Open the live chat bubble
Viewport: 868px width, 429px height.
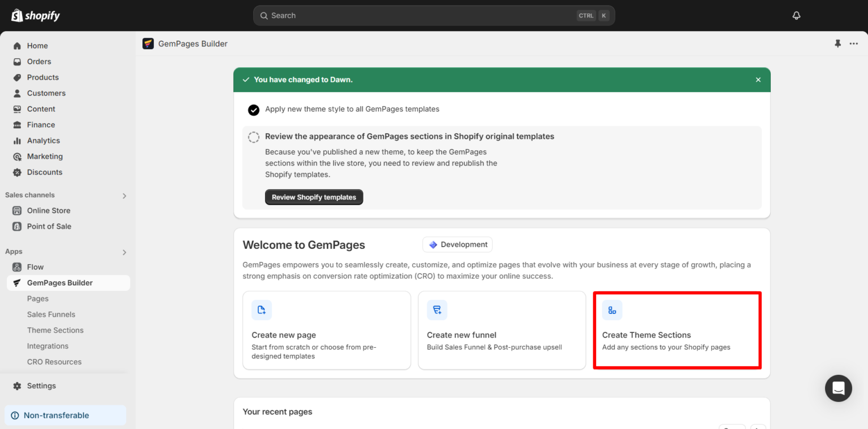point(838,388)
